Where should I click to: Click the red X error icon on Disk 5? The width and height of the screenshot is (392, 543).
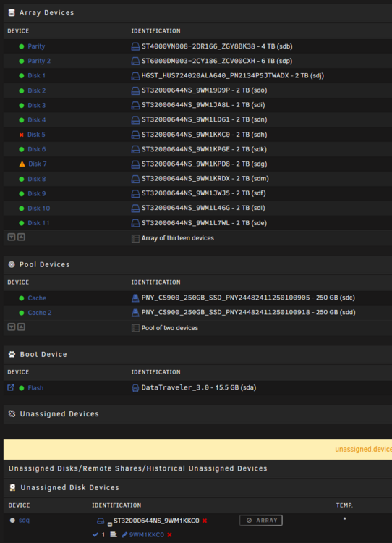click(22, 135)
